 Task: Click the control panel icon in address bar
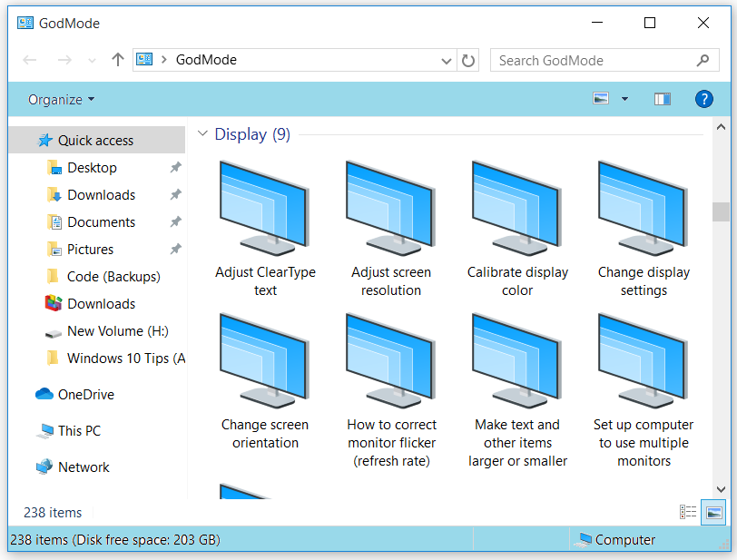[x=144, y=59]
